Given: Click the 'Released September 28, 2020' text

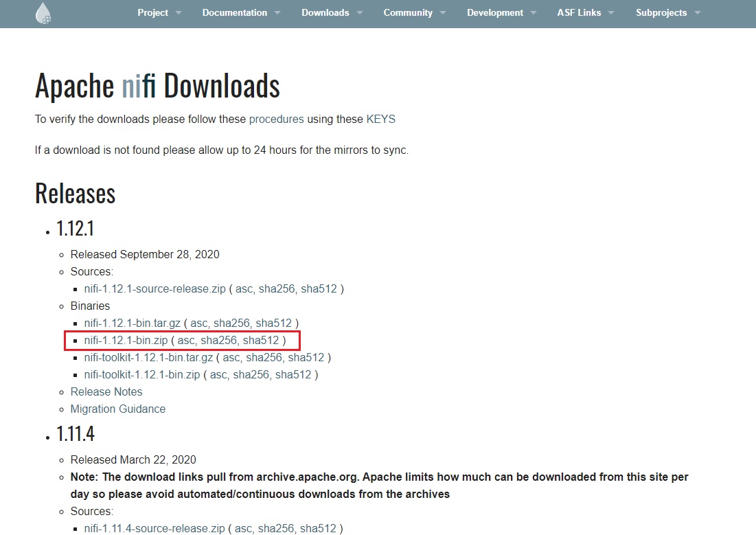Looking at the screenshot, I should tap(145, 254).
